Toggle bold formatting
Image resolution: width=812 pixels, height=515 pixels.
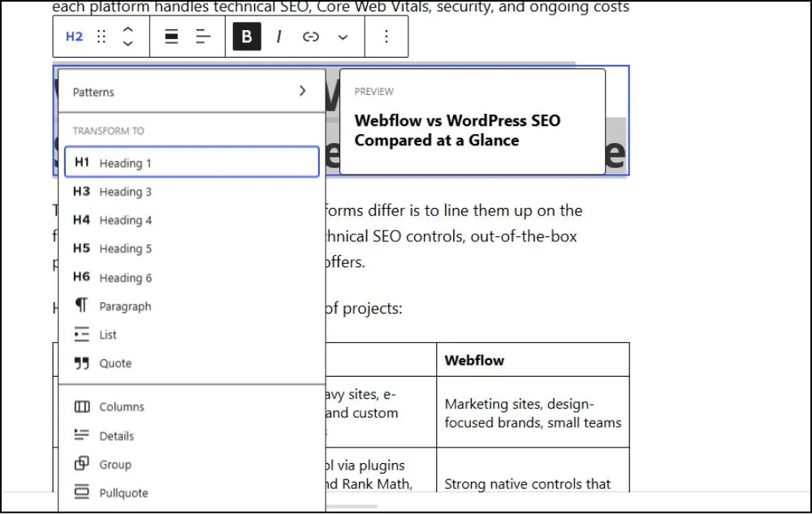[247, 37]
